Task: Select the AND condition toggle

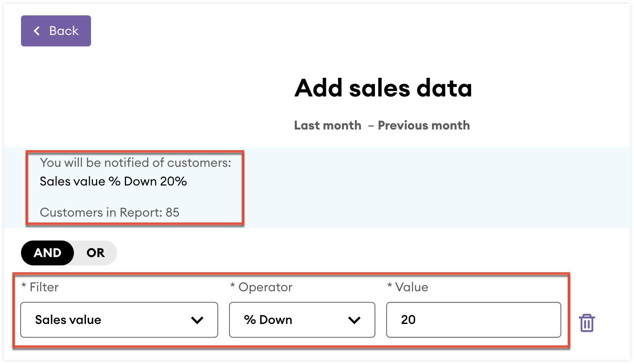Action: (x=47, y=253)
